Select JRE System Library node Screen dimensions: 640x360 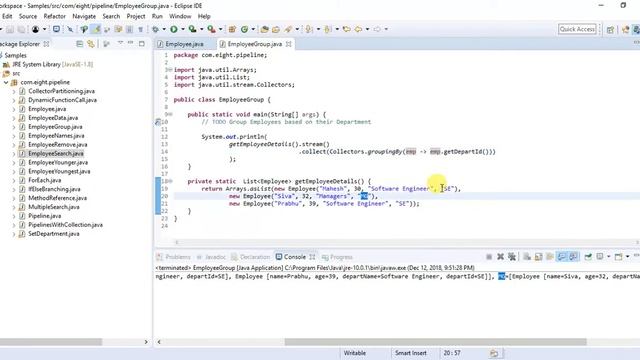coord(53,64)
